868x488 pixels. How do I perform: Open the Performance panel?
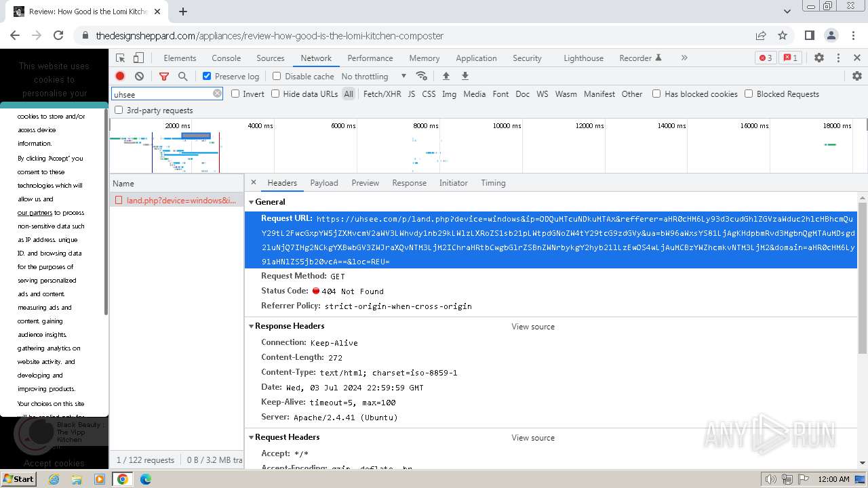click(x=370, y=58)
